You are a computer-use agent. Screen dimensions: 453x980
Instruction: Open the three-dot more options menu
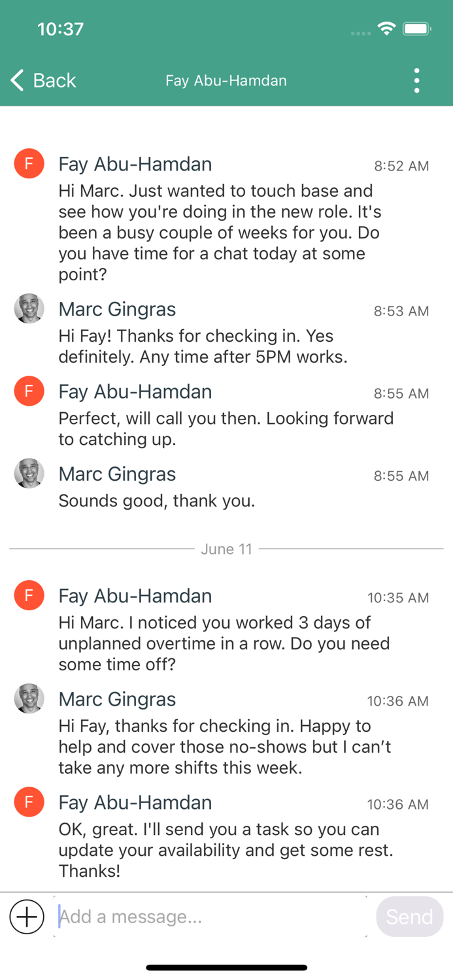coord(416,80)
